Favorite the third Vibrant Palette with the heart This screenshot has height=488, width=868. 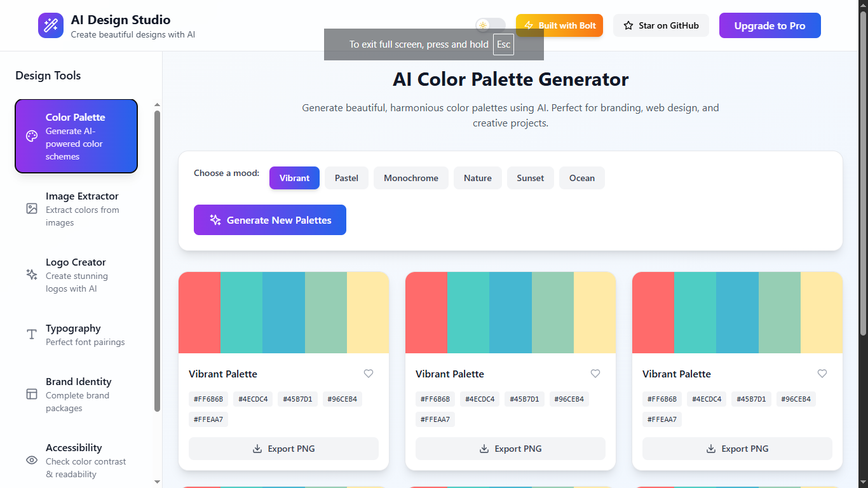822,374
